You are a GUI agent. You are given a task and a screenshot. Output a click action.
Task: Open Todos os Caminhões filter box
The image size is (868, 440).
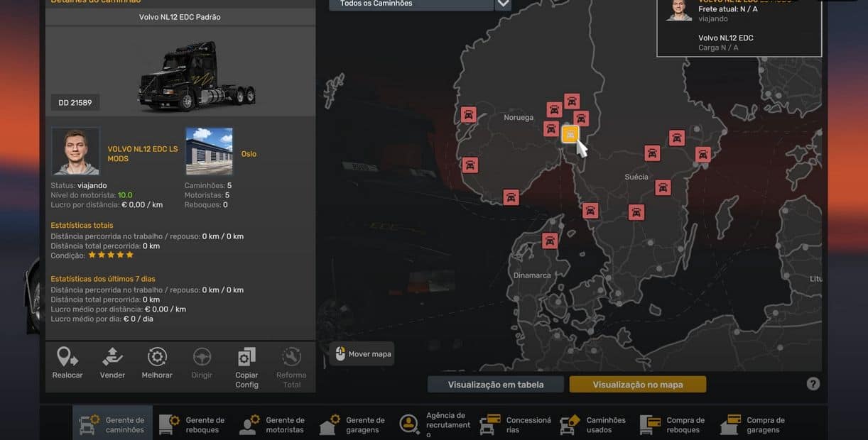(411, 4)
